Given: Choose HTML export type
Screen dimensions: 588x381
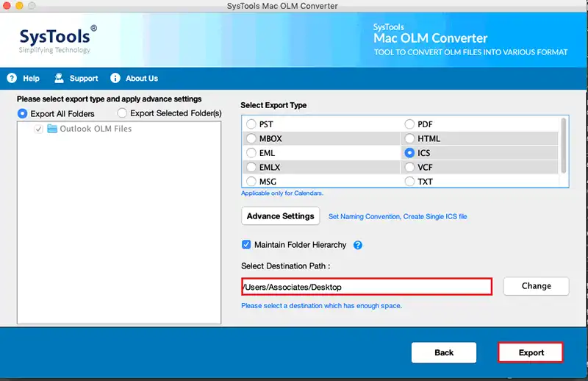Looking at the screenshot, I should coord(409,138).
